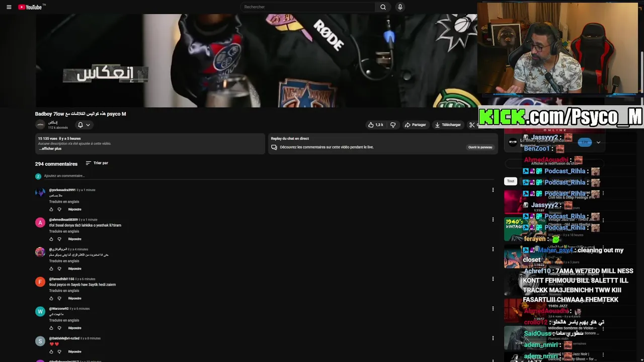Reply to @SaidaMejbri-nz5xd comment
644x362 pixels.
click(x=74, y=351)
